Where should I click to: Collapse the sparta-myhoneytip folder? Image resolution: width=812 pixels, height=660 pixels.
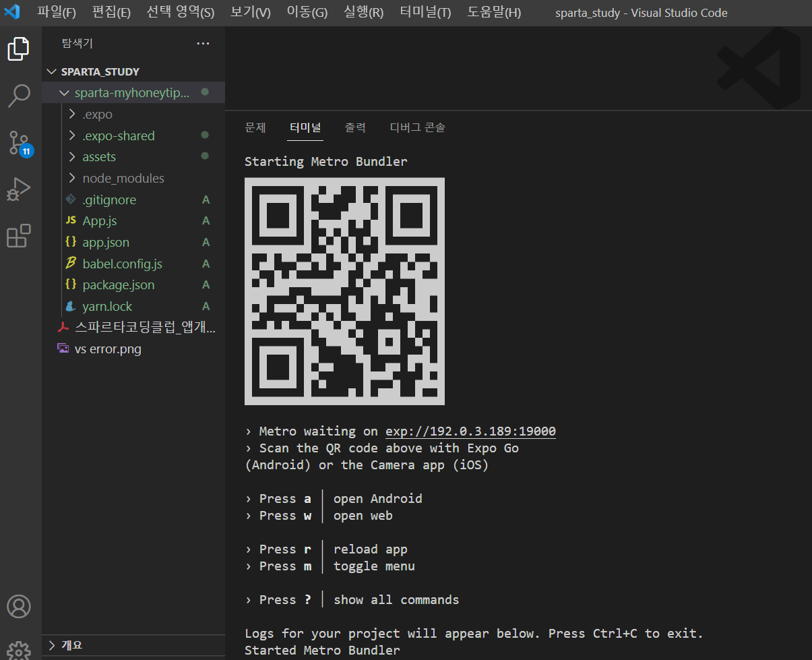tap(65, 93)
